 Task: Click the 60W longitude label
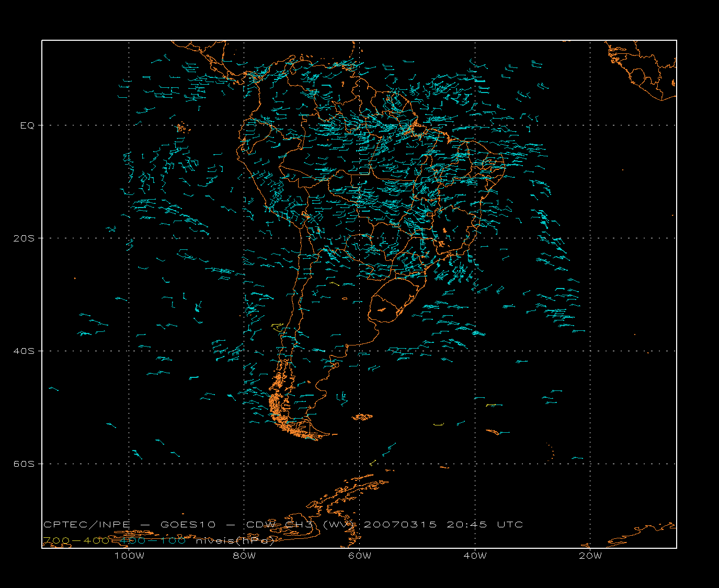360,556
